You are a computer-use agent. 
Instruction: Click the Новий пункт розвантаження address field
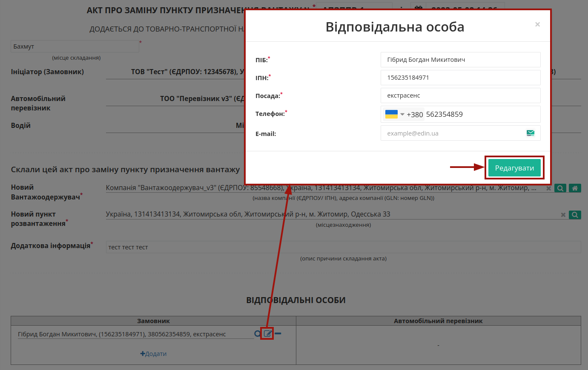(332, 214)
